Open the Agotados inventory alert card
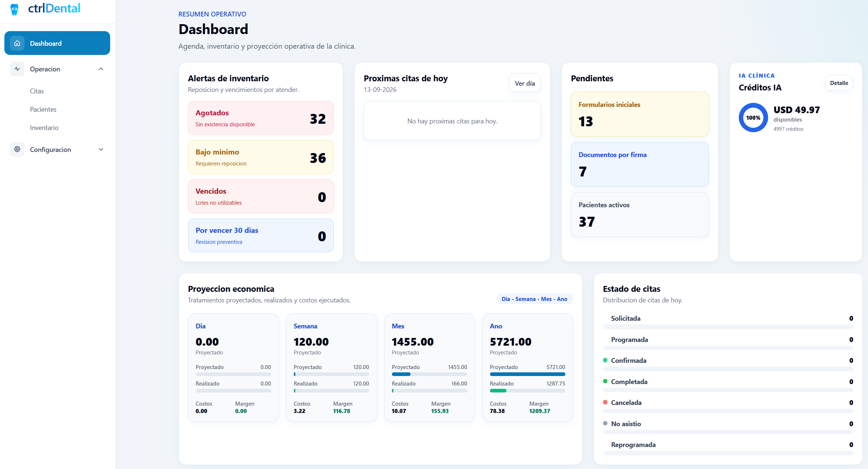The image size is (868, 469). point(261,118)
